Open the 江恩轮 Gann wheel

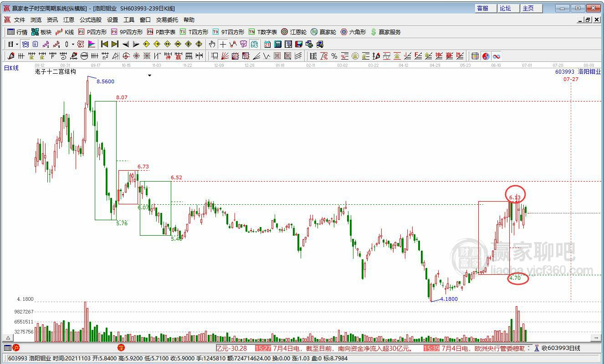pos(294,32)
